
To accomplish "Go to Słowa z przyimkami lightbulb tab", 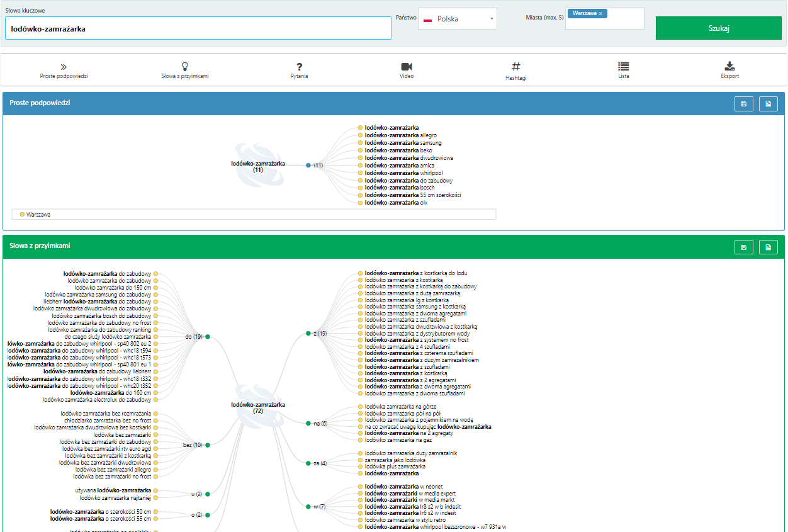I will (185, 70).
